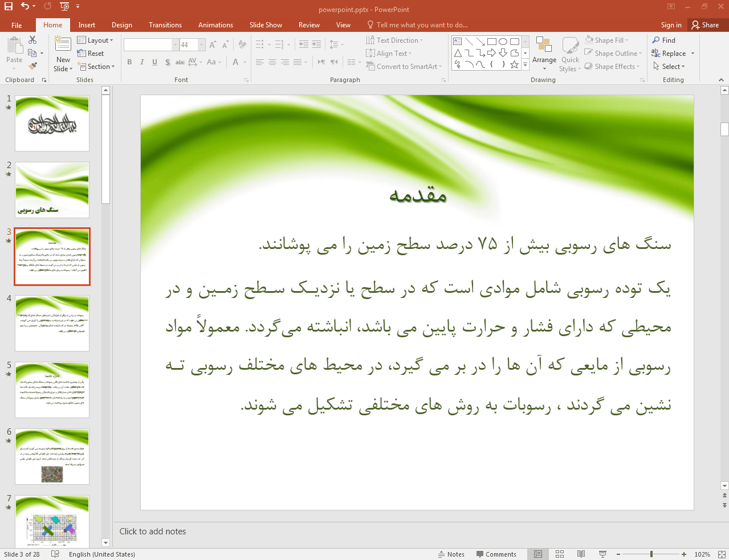Click the New Slide icon

coord(63,44)
